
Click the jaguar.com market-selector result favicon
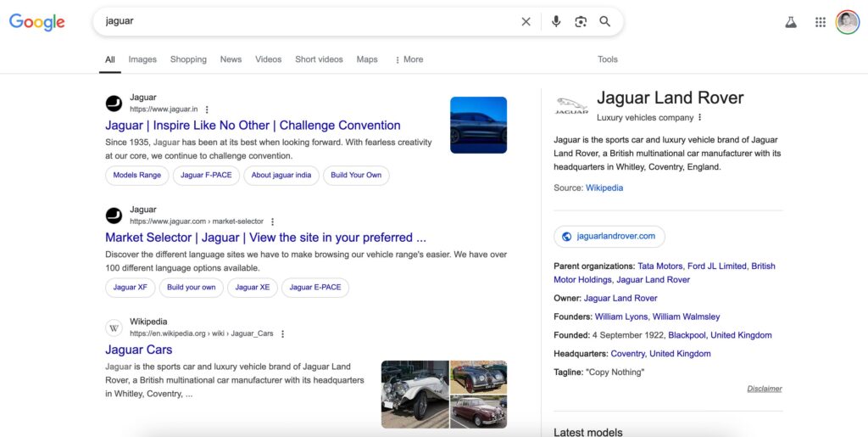[114, 216]
